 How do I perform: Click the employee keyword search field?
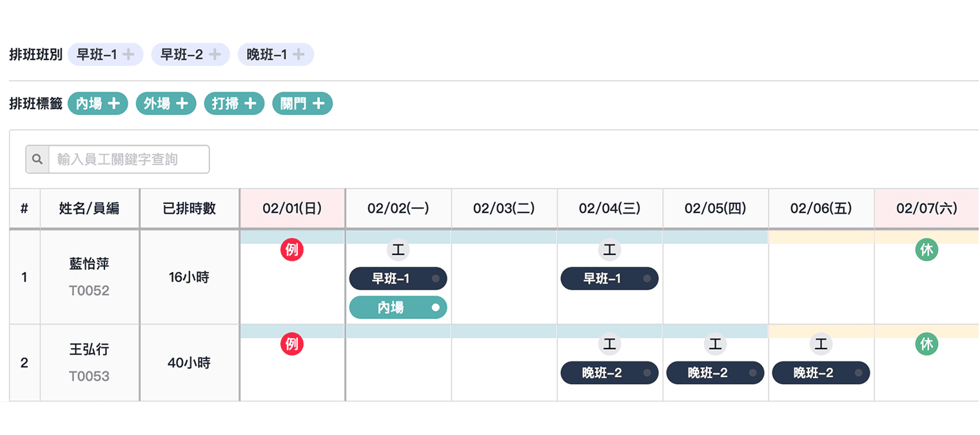pyautogui.click(x=129, y=159)
